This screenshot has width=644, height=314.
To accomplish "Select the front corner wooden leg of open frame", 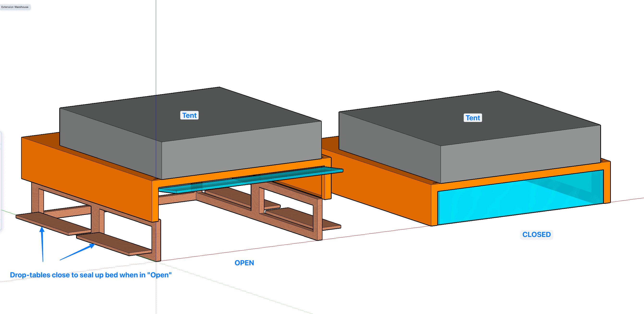I will click(156, 240).
